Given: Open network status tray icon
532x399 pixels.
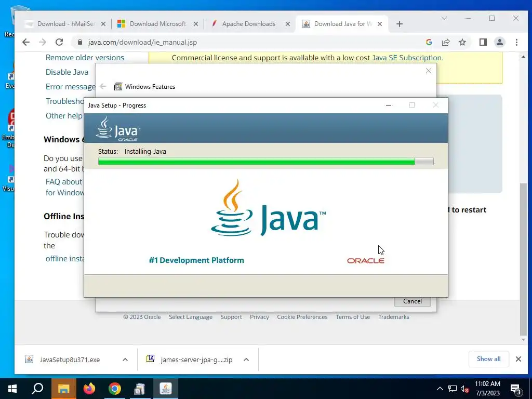Looking at the screenshot, I should click(x=453, y=389).
